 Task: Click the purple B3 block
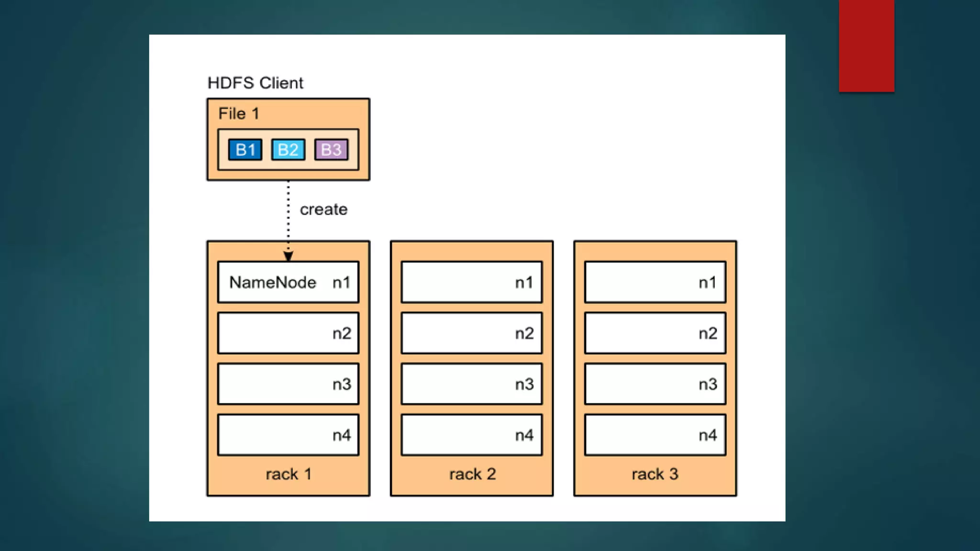(331, 150)
